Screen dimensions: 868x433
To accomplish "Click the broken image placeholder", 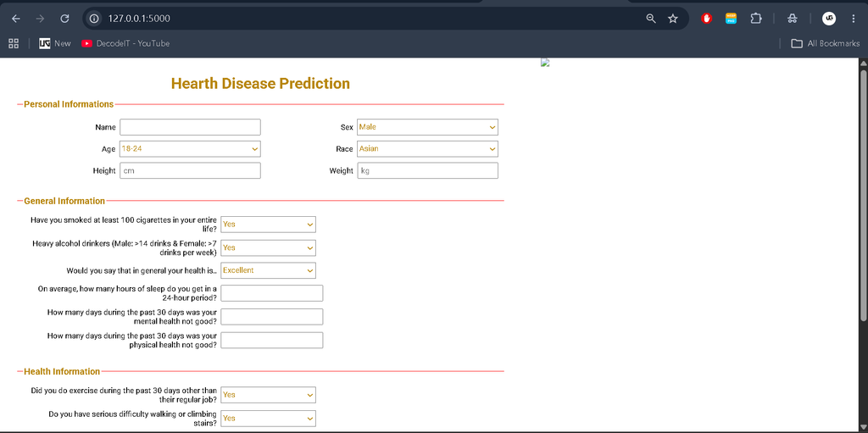I will (545, 63).
